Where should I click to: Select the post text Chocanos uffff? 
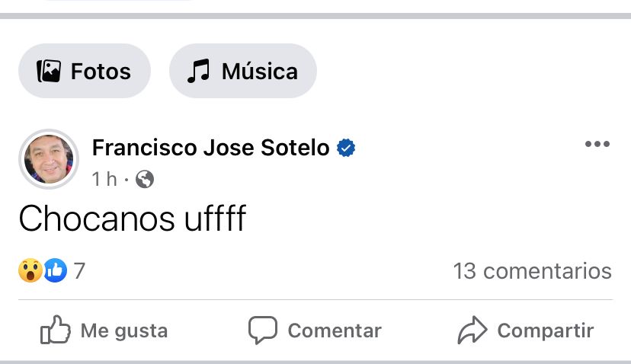133,219
